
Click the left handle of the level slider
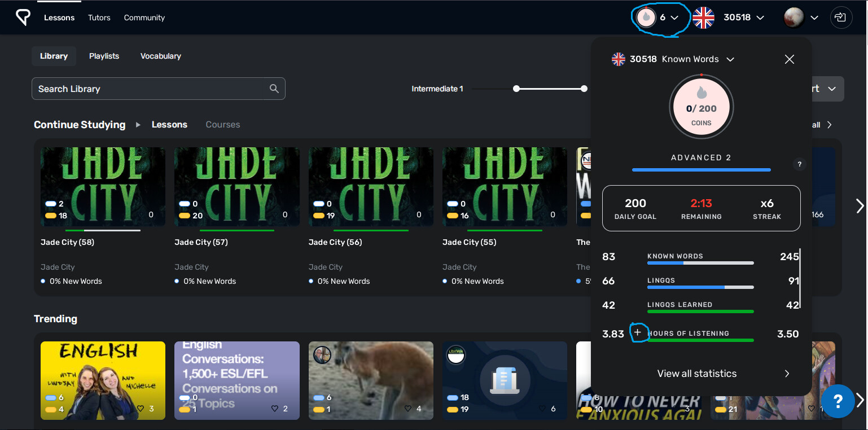[516, 89]
